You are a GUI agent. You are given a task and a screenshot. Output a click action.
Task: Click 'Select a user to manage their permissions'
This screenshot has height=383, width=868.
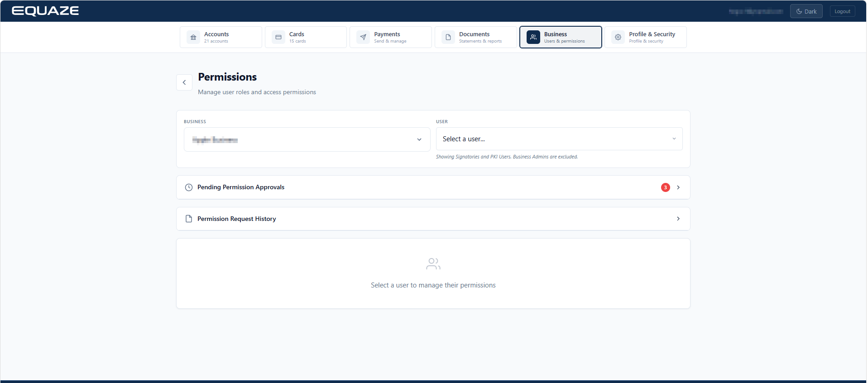pyautogui.click(x=433, y=285)
